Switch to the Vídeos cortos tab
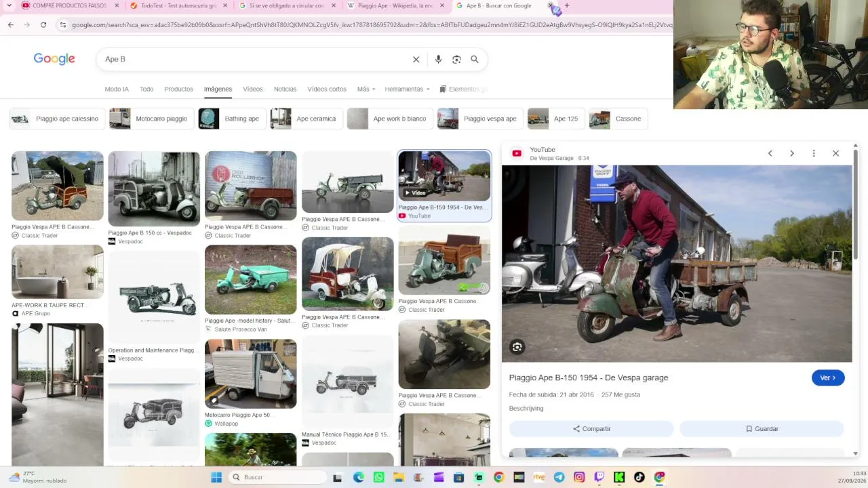This screenshot has width=868, height=488. point(327,89)
